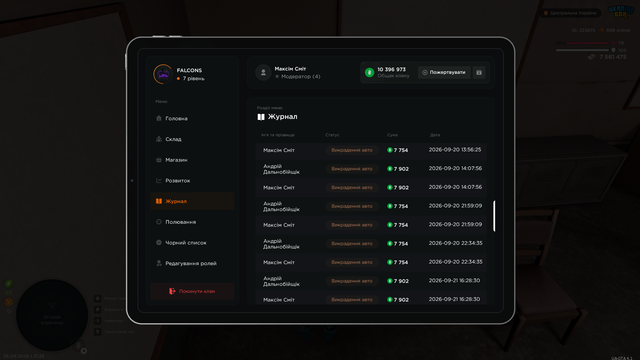Click the icon next to Чорний список

point(159,242)
